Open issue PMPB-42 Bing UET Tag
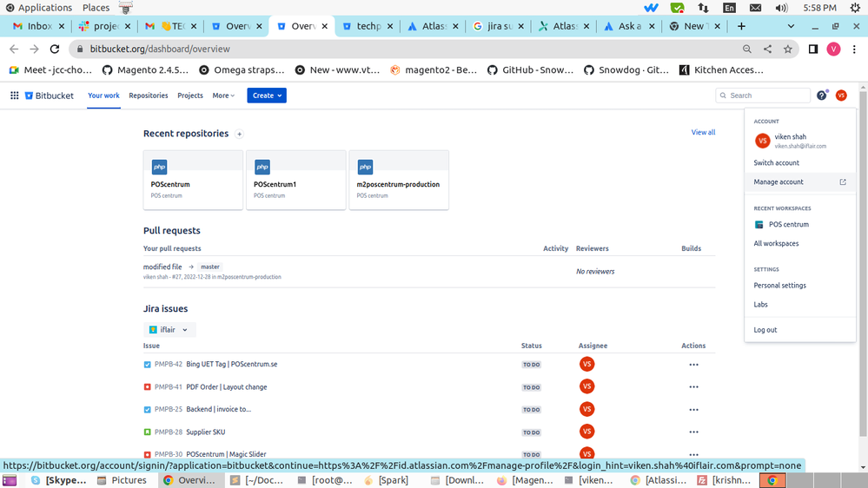 pyautogui.click(x=231, y=364)
